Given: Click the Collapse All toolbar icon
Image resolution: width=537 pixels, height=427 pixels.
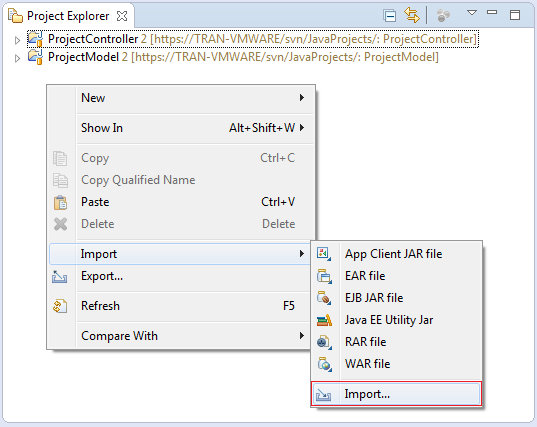Looking at the screenshot, I should click(x=390, y=16).
